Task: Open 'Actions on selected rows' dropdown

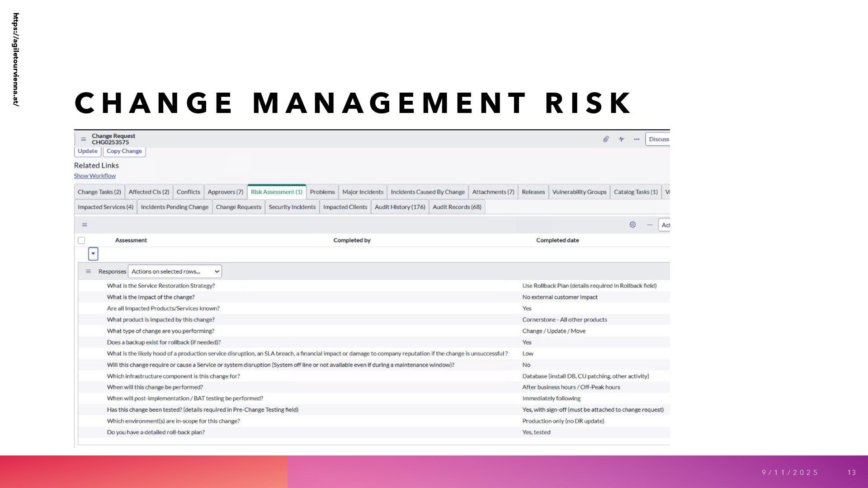Action: (175, 272)
